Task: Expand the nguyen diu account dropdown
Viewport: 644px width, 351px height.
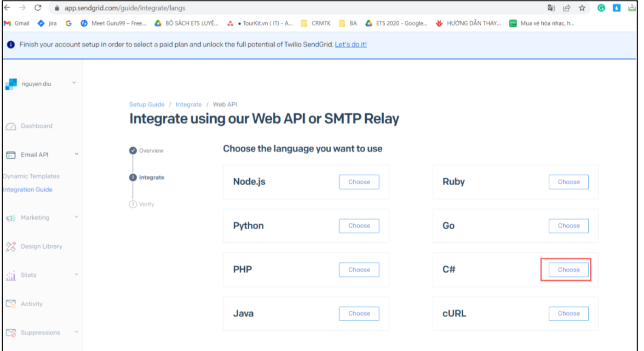Action: click(x=74, y=83)
